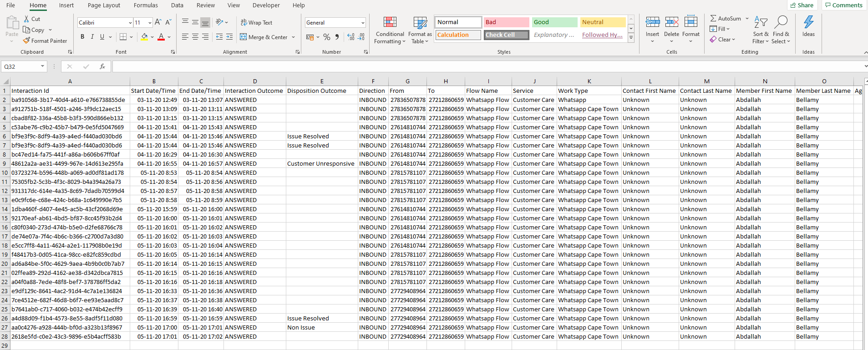
Task: Switch to the Formulas tab
Action: click(x=146, y=5)
